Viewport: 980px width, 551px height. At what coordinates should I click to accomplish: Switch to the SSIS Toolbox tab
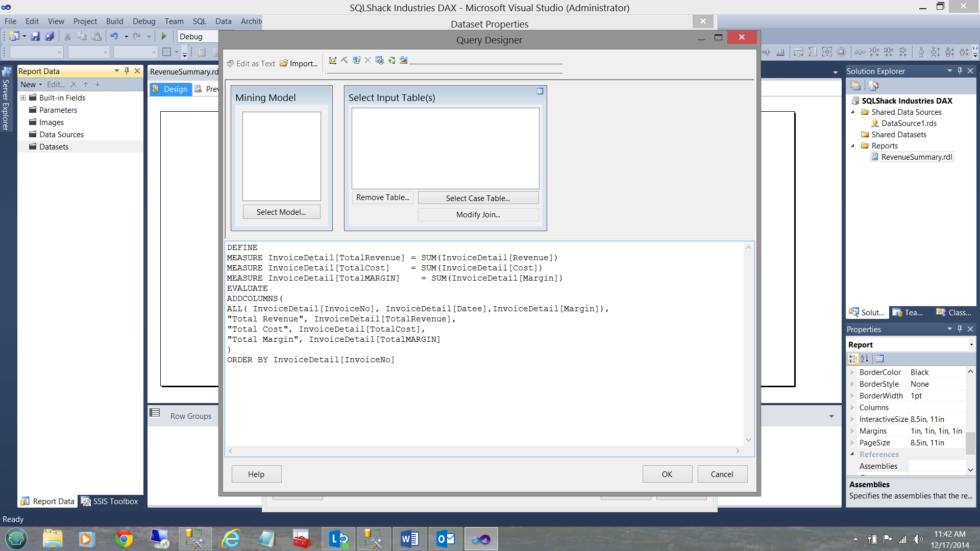click(110, 501)
